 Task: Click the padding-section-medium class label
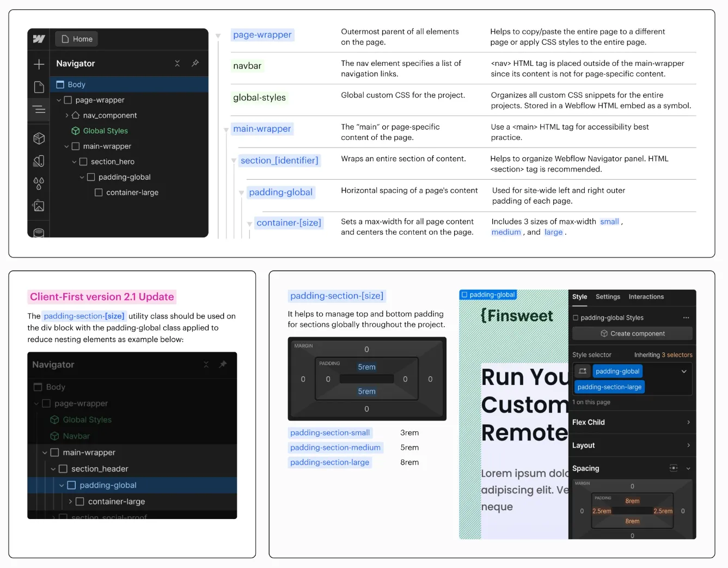pos(335,448)
